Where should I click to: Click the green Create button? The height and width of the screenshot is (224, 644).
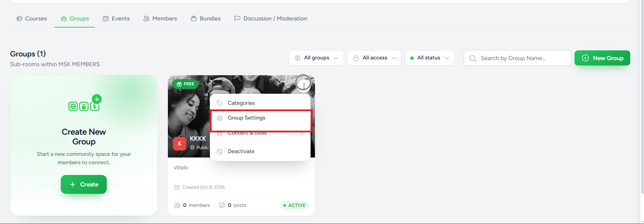click(x=84, y=184)
